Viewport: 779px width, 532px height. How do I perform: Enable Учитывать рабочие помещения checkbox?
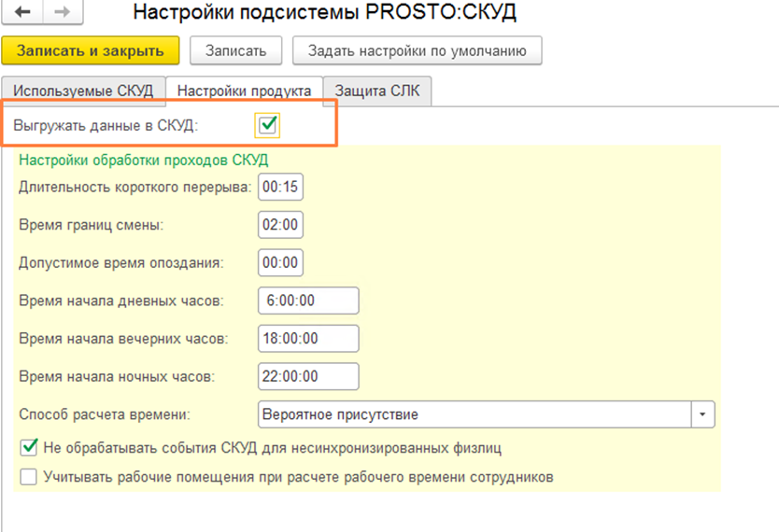tap(29, 478)
